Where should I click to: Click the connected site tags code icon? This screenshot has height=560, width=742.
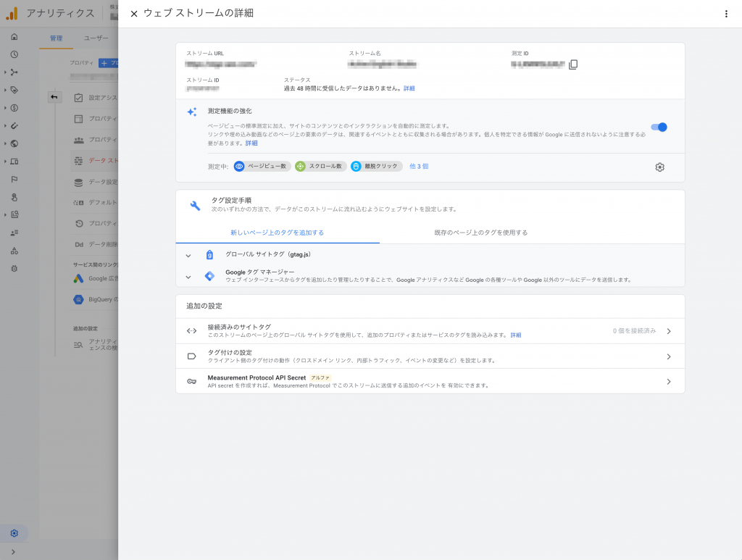(191, 331)
